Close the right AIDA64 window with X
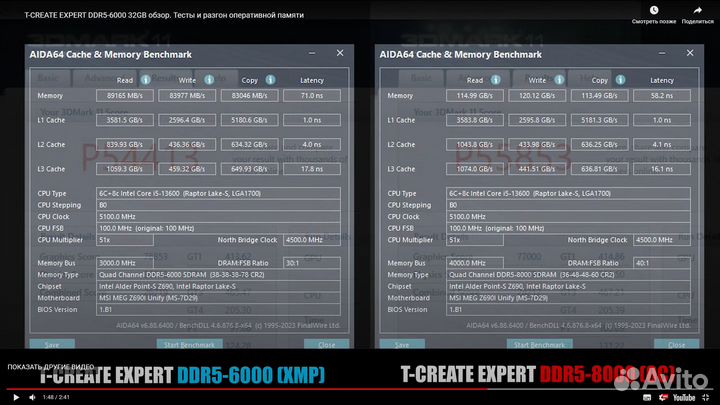Viewport: 720px width, 405px height. pyautogui.click(x=690, y=53)
